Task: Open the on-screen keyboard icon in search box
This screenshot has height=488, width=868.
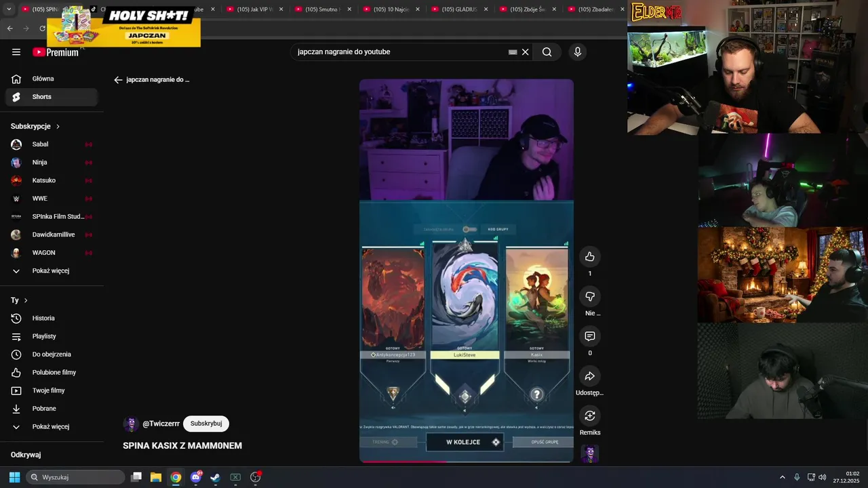Action: [x=513, y=52]
